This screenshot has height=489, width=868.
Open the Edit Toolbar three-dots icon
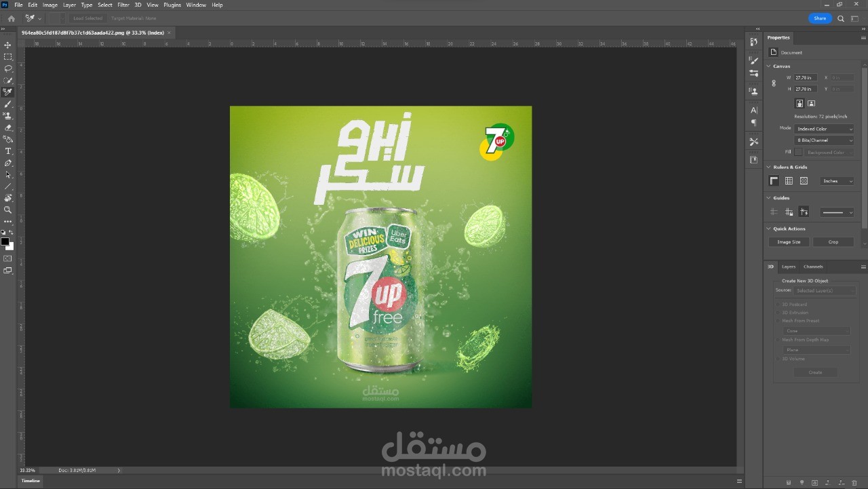pos(8,221)
